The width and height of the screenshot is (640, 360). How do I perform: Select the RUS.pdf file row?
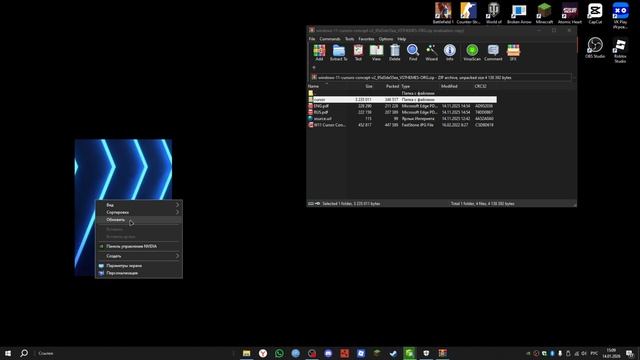[x=402, y=112]
